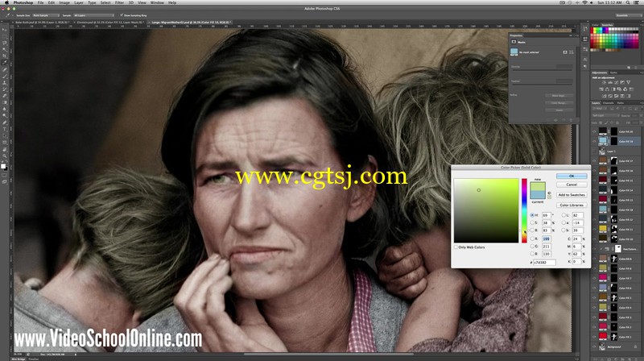The width and height of the screenshot is (644, 361).
Task: Select the Brush tool
Action: coord(5,76)
